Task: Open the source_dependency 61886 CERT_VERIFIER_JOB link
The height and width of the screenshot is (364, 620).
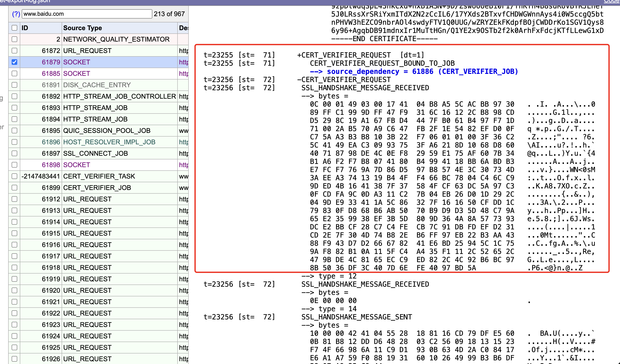Action: (422, 72)
